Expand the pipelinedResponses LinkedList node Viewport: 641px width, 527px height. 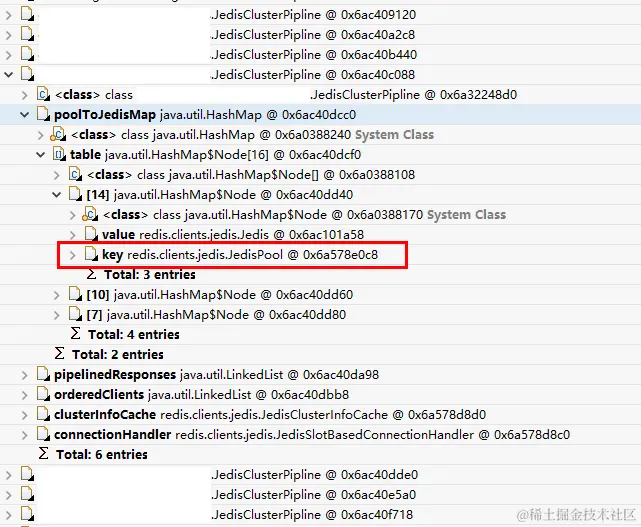(25, 375)
